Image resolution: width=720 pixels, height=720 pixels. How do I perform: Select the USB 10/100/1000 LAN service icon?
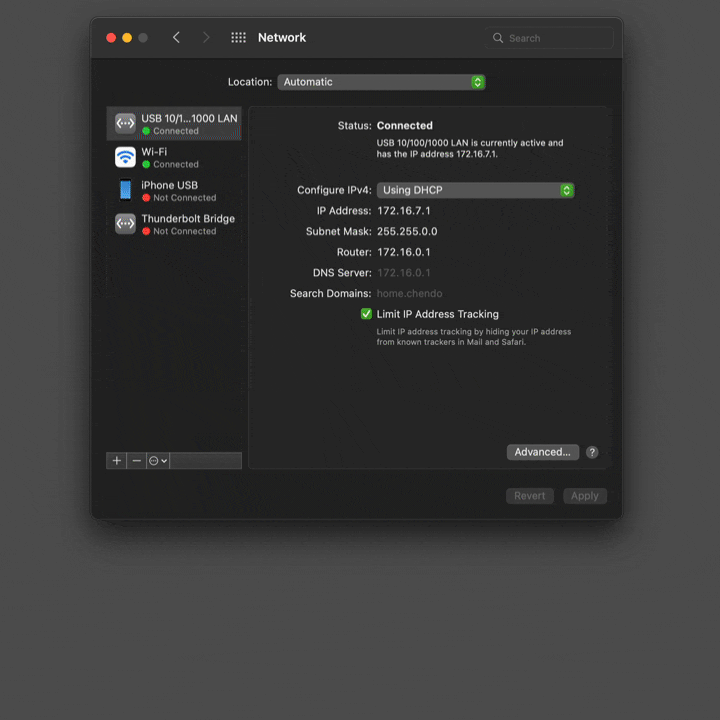[x=125, y=123]
